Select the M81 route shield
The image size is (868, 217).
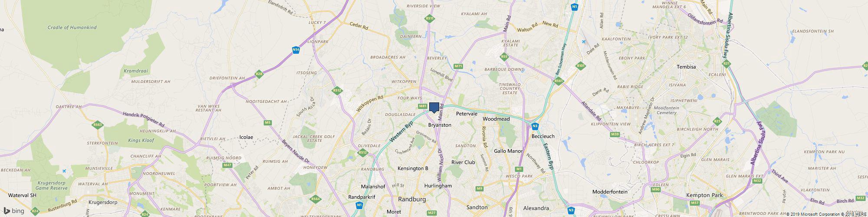pyautogui.click(x=422, y=106)
